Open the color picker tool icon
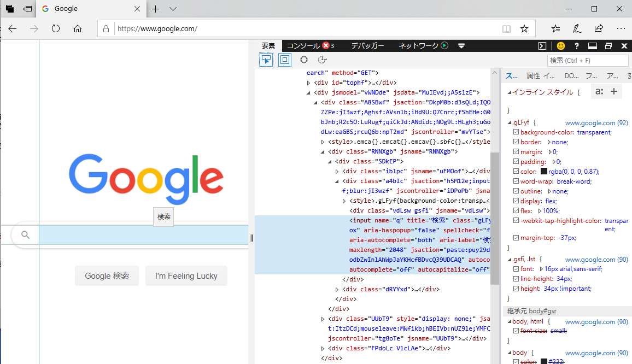This screenshot has width=632, height=364. pos(304,60)
